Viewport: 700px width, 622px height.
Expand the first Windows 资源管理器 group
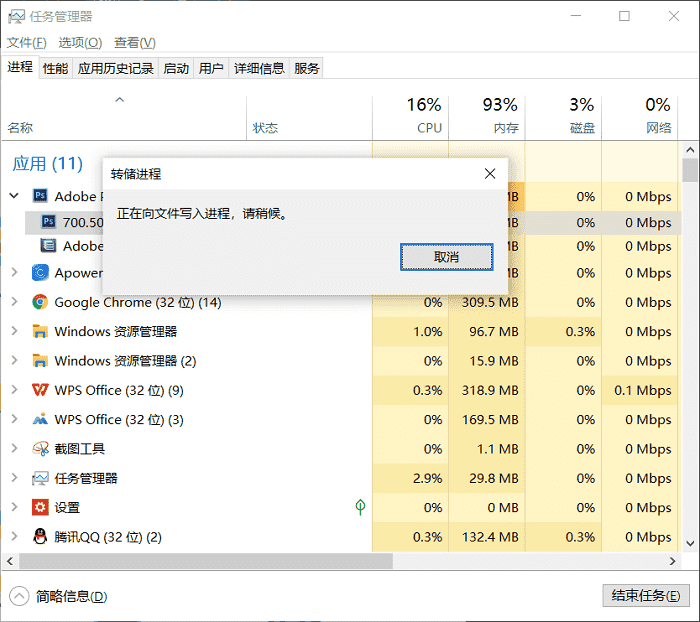(14, 331)
